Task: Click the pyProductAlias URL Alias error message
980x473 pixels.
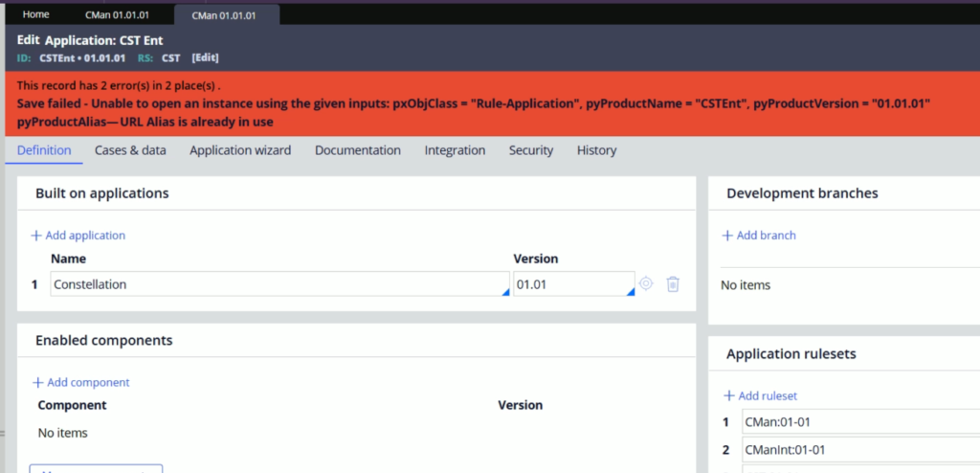Action: 145,122
